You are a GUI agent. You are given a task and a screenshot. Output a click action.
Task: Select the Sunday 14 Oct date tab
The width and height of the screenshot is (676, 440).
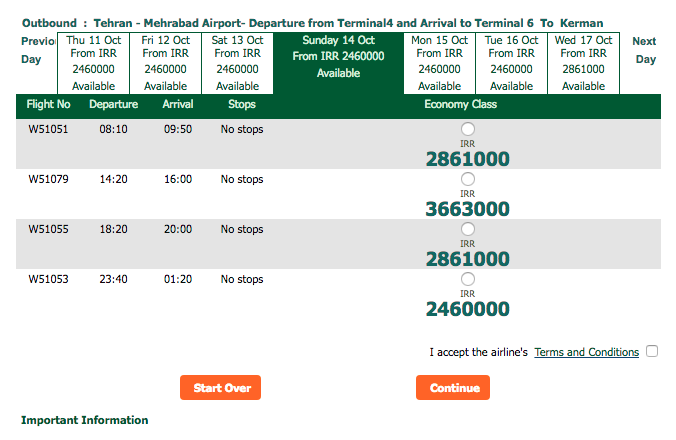pyautogui.click(x=338, y=63)
